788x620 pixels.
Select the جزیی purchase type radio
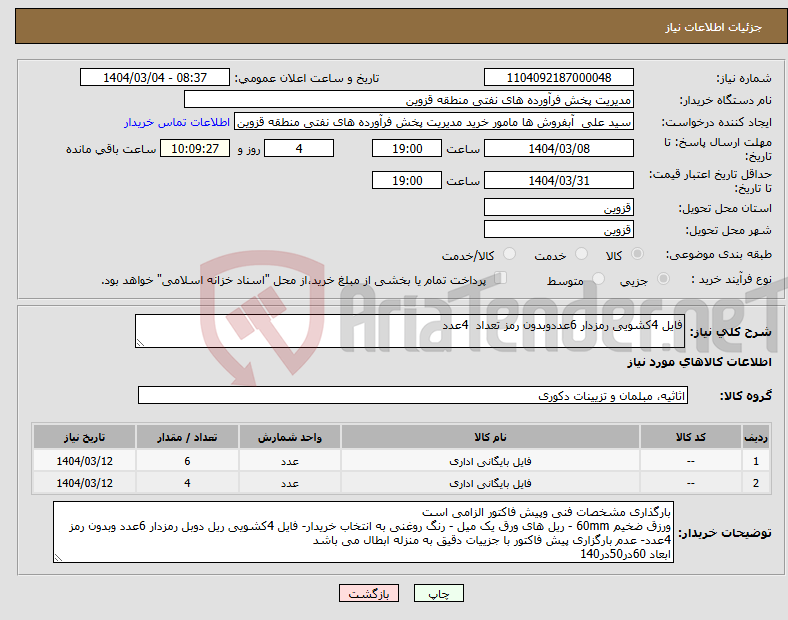coord(663,278)
